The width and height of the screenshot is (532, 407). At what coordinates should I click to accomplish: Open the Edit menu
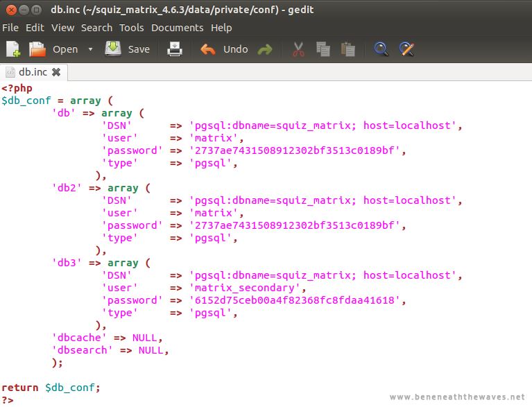(35, 28)
